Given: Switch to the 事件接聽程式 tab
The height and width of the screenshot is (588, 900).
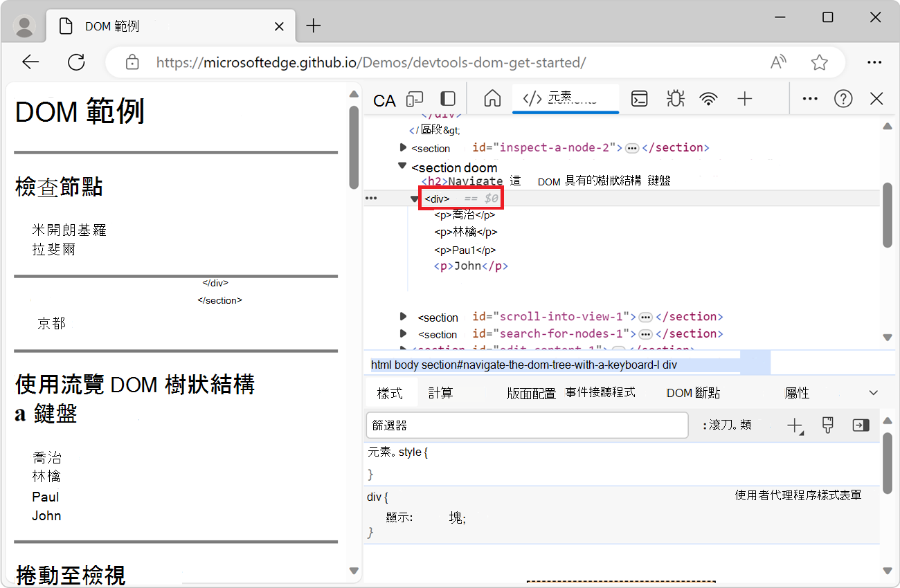Looking at the screenshot, I should [600, 392].
